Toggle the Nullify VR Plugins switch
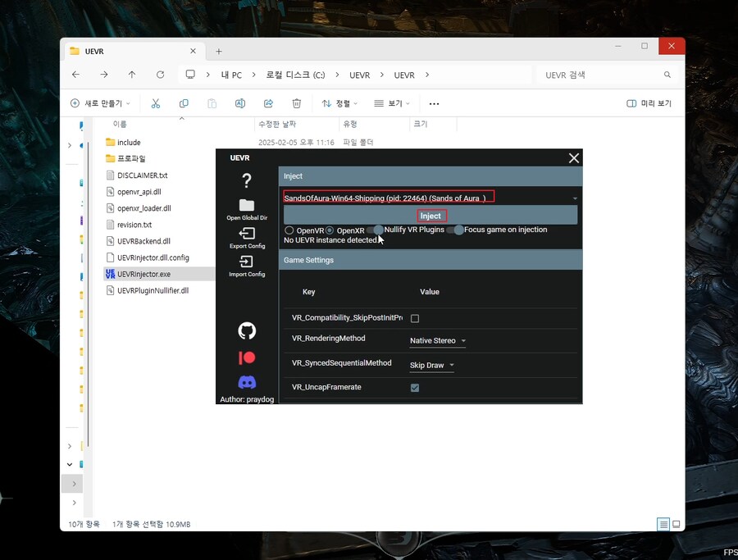Image resolution: width=738 pixels, height=560 pixels. [379, 230]
